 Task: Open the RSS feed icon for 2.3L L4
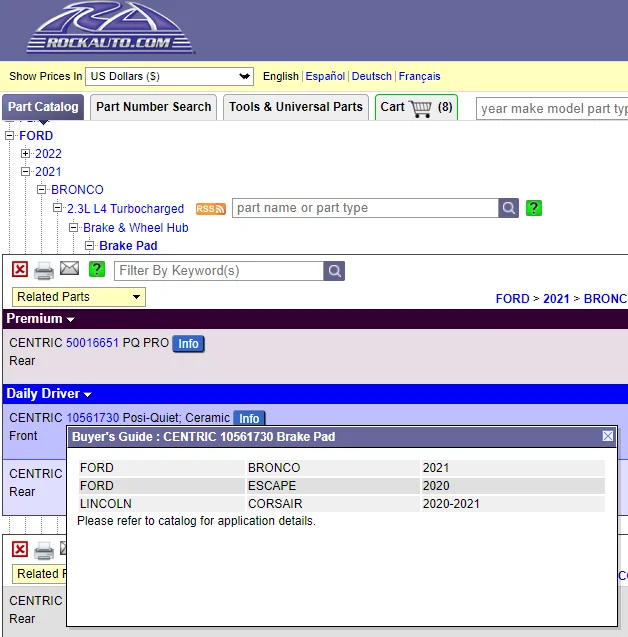click(x=210, y=209)
